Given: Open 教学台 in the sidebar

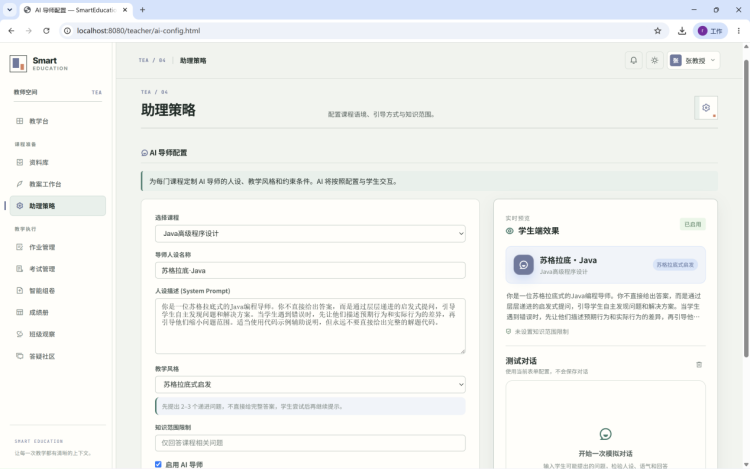Looking at the screenshot, I should [x=57, y=121].
